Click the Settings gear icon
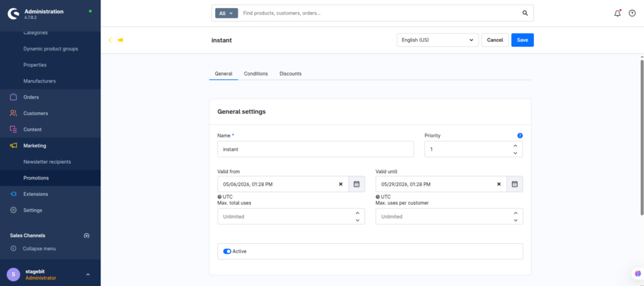644x286 pixels. [x=14, y=210]
